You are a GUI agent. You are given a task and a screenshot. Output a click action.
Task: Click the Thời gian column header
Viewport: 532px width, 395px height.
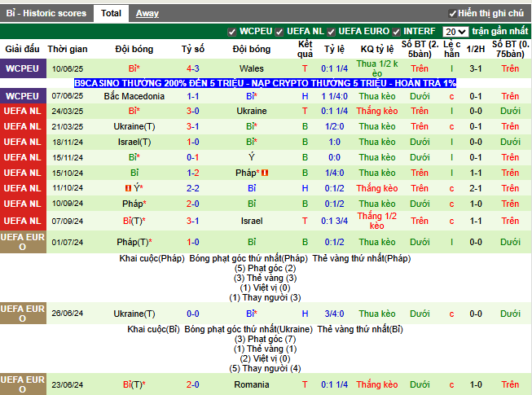click(x=68, y=49)
